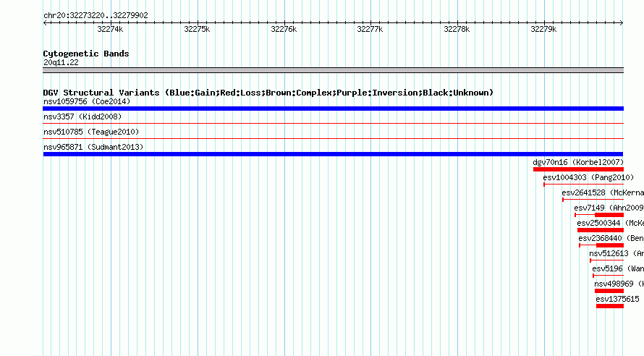Click the thin red line under nsv512613

(x=606, y=260)
